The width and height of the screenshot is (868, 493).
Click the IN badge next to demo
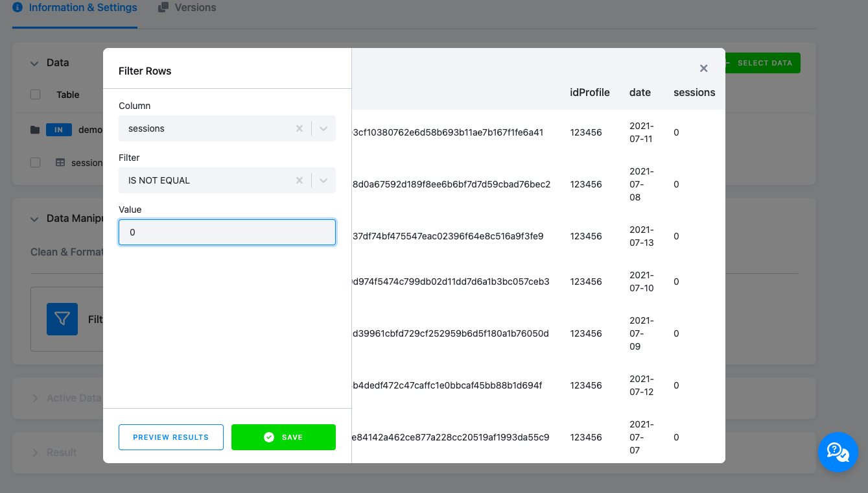(58, 129)
